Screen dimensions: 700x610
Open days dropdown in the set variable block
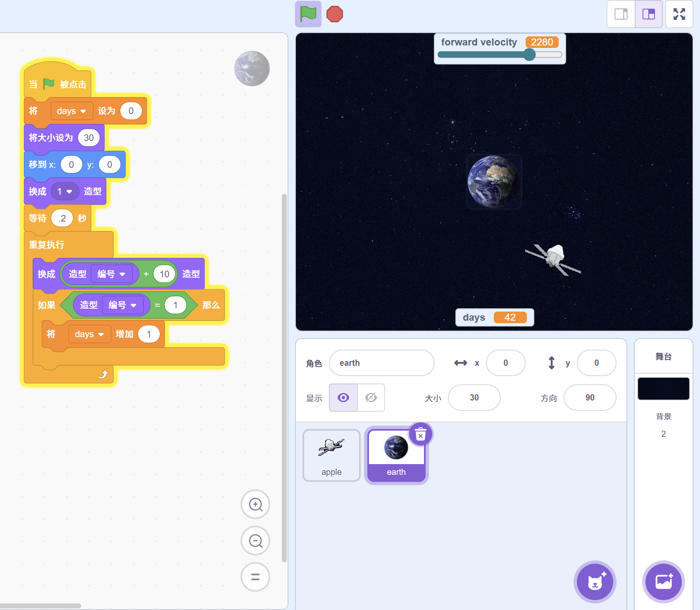click(x=71, y=111)
